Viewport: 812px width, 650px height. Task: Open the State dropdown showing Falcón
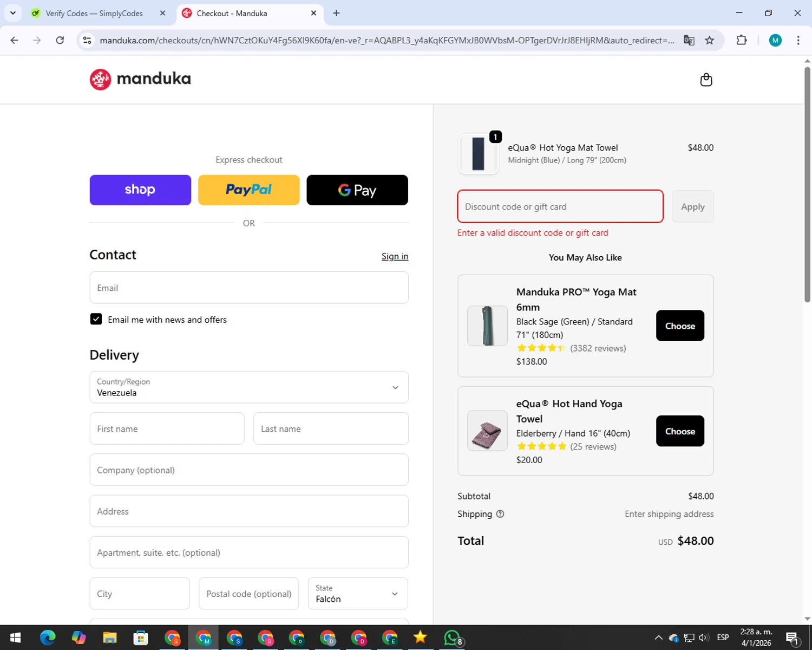[x=358, y=594]
